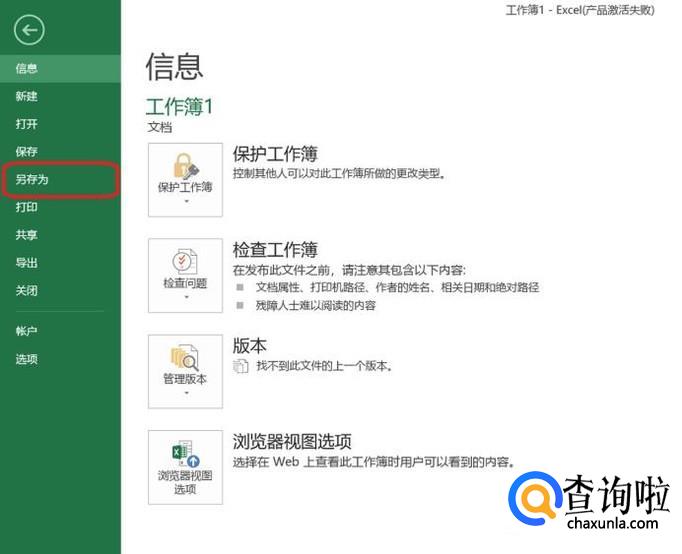This screenshot has height=554, width=682.
Task: Expand the 保护工作簿 dropdown arrow
Action: [x=186, y=201]
